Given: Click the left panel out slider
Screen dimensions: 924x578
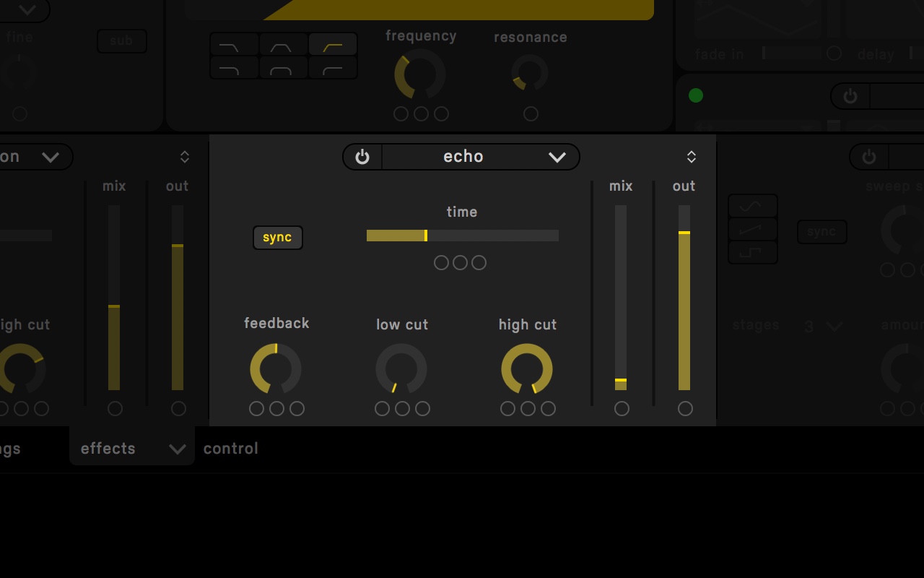Looking at the screenshot, I should tap(178, 298).
